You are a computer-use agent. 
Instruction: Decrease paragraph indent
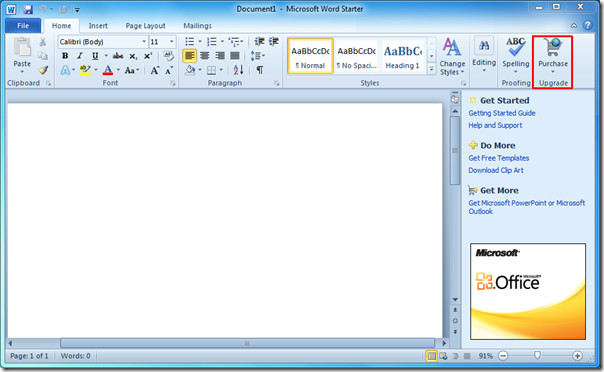259,42
